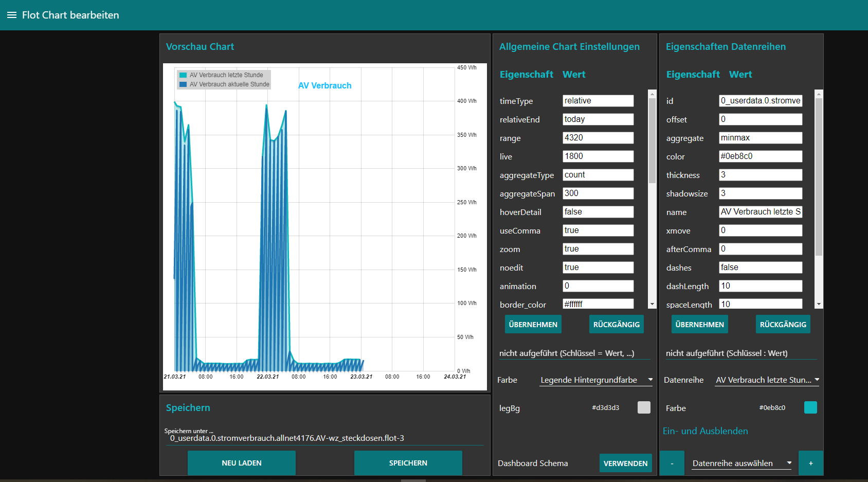The width and height of the screenshot is (868, 482).
Task: Edit the live value 1800
Action: pos(598,156)
